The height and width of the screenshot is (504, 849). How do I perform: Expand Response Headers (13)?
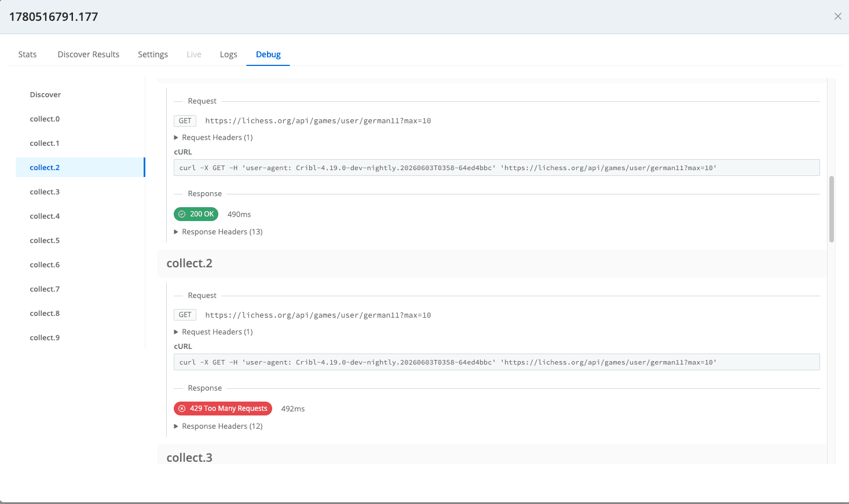[x=218, y=231]
